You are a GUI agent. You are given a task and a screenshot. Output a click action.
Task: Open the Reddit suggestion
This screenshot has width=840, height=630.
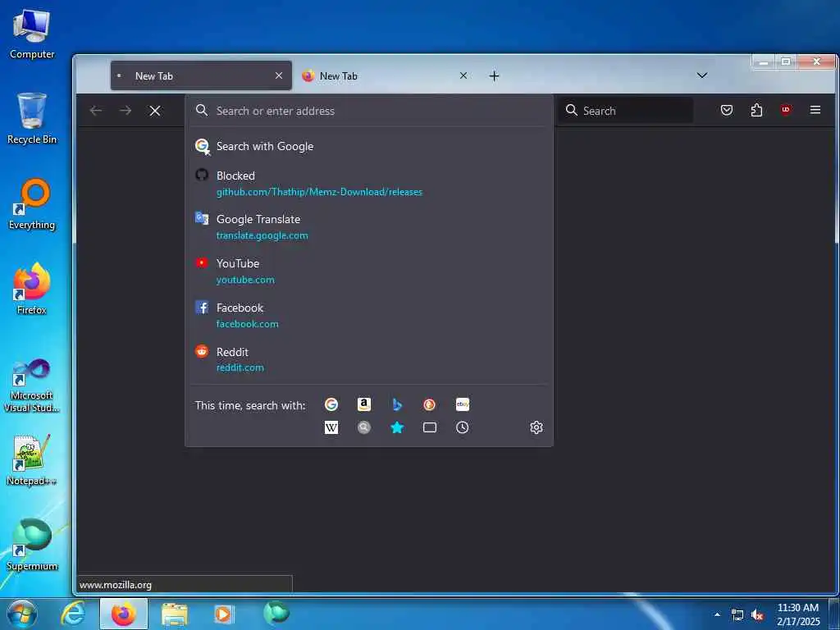pyautogui.click(x=369, y=359)
